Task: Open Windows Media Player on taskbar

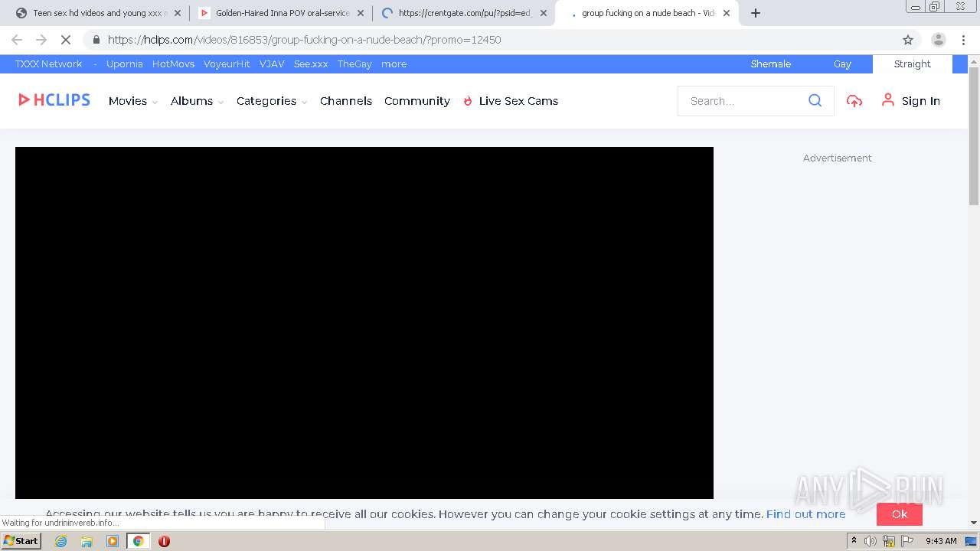Action: tap(113, 541)
